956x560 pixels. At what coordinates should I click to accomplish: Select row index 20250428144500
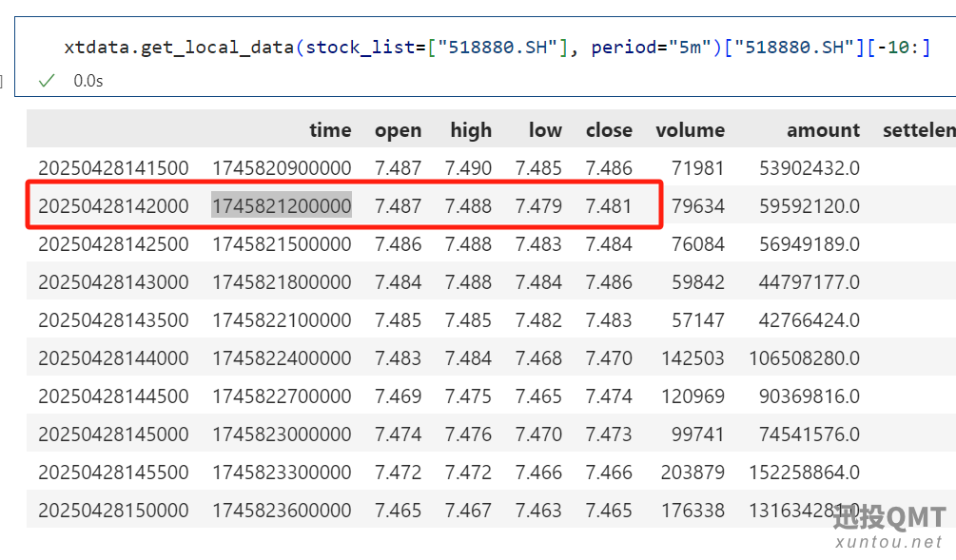click(113, 396)
